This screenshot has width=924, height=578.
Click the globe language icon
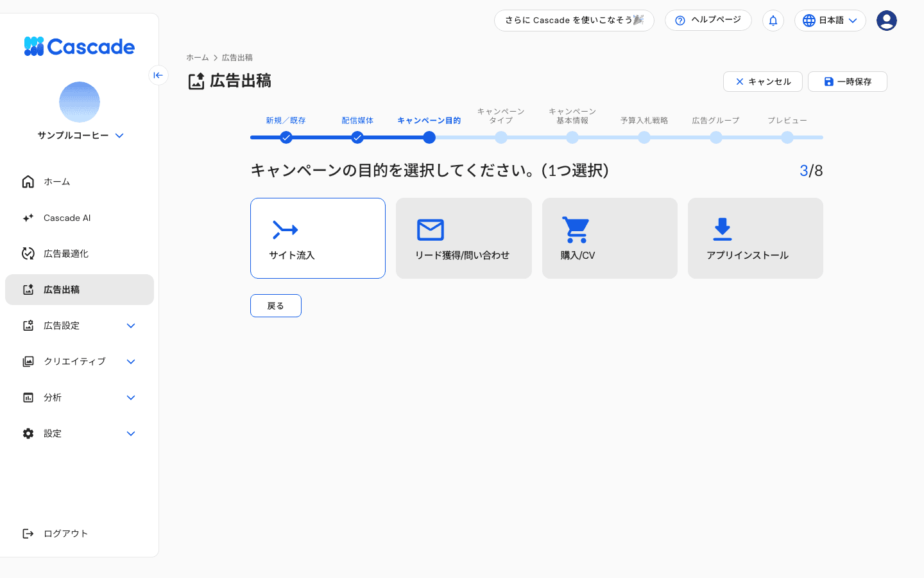809,21
